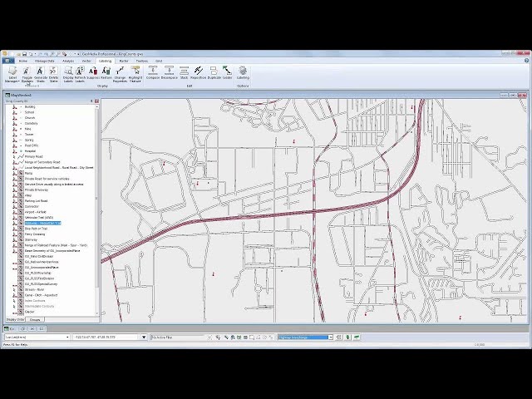Toggle legend style key for Ramp
Viewport: 532px width, 399px height.
[x=20, y=174]
